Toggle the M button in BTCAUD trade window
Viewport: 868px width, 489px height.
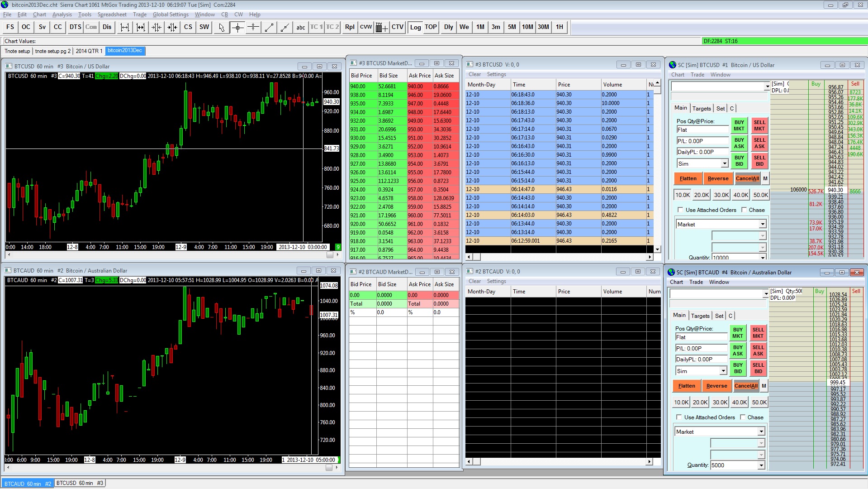(764, 386)
